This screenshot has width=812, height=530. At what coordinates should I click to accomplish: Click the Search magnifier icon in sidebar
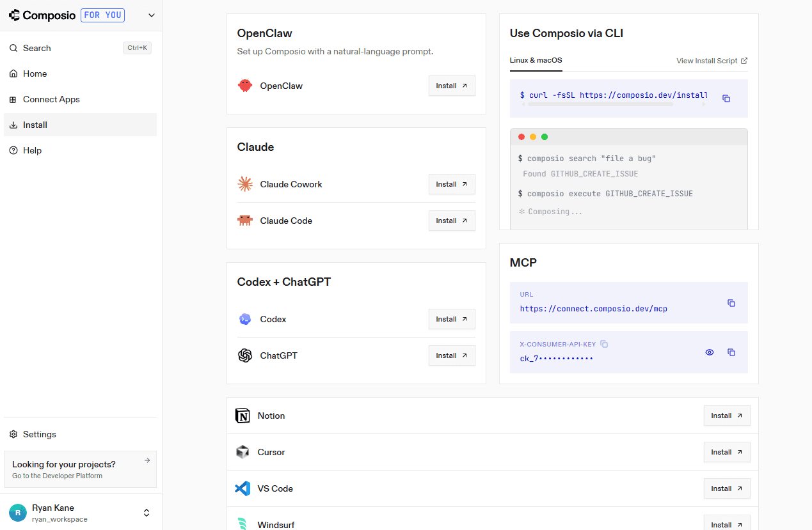[13, 48]
